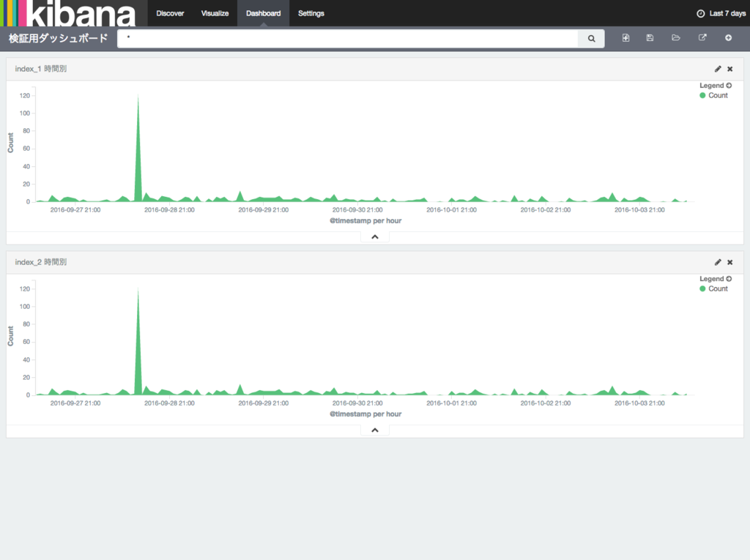This screenshot has width=750, height=560.
Task: Edit the index_2 時間別 panel
Action: click(718, 262)
